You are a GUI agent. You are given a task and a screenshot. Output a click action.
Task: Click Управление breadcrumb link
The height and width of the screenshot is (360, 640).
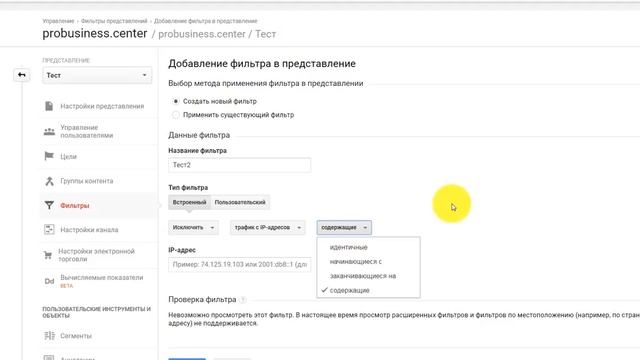(x=58, y=21)
